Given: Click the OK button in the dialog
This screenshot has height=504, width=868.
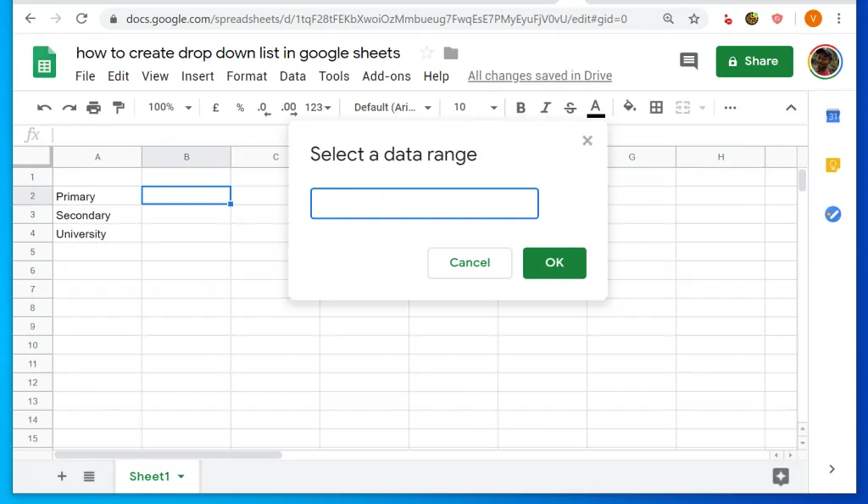Looking at the screenshot, I should (554, 263).
